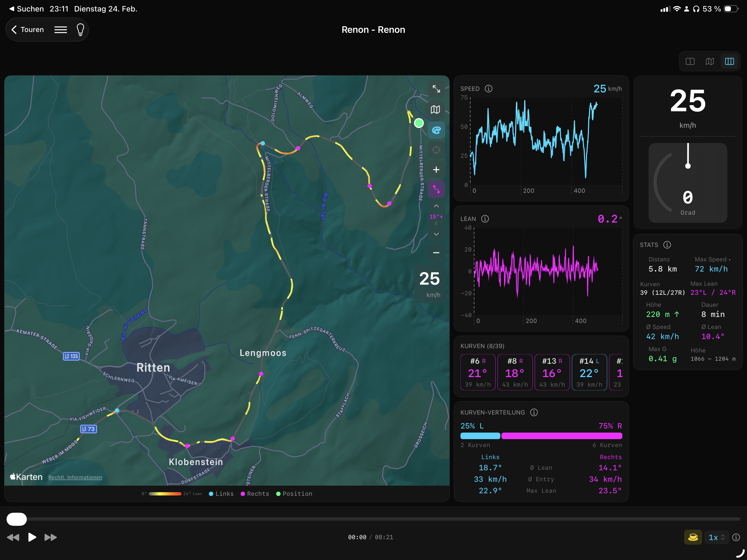This screenshot has width=747, height=560.
Task: Zoom out the map with minus
Action: tap(436, 253)
